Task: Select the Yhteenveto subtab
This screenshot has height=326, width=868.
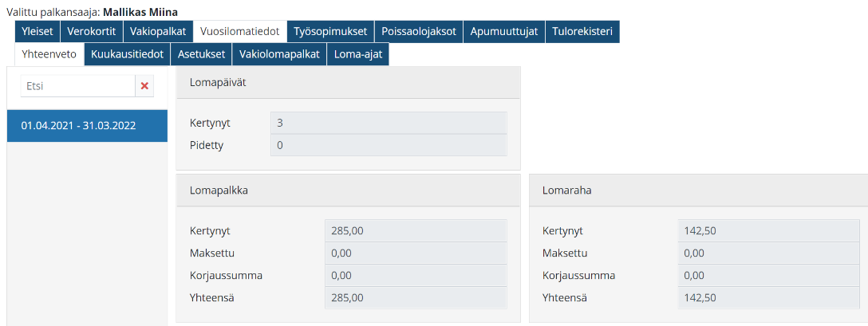Action: coord(49,54)
